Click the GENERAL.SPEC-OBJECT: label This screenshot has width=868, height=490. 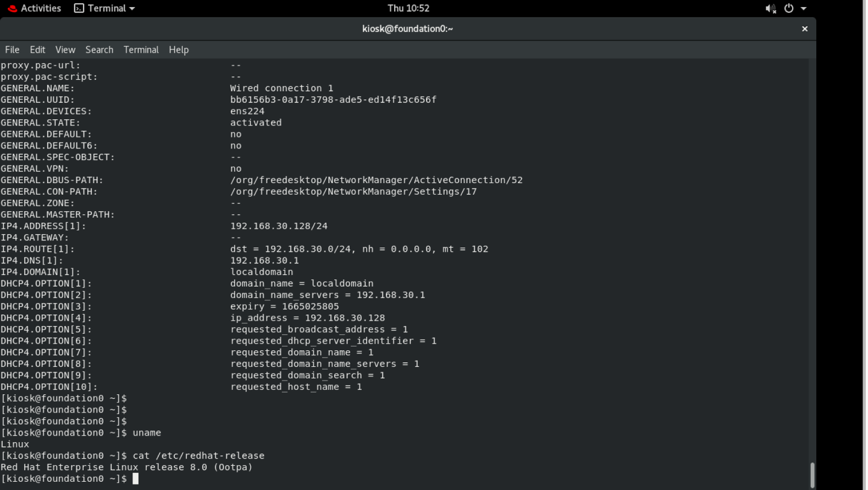pos(58,157)
